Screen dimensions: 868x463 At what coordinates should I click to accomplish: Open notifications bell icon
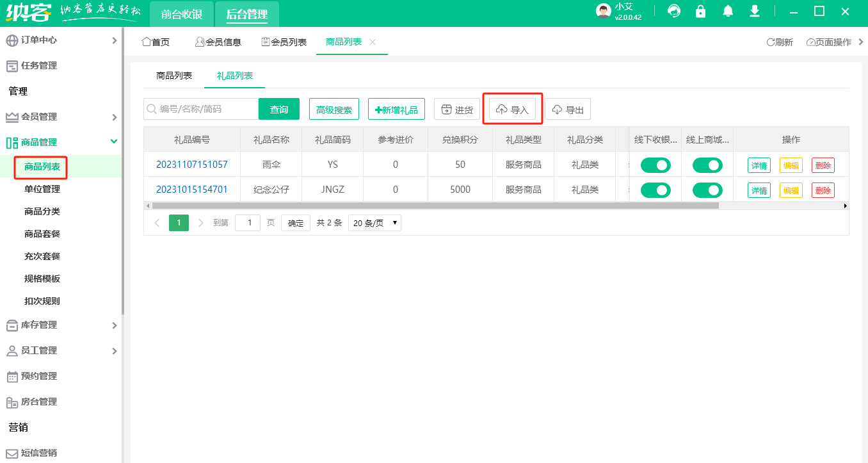click(728, 12)
